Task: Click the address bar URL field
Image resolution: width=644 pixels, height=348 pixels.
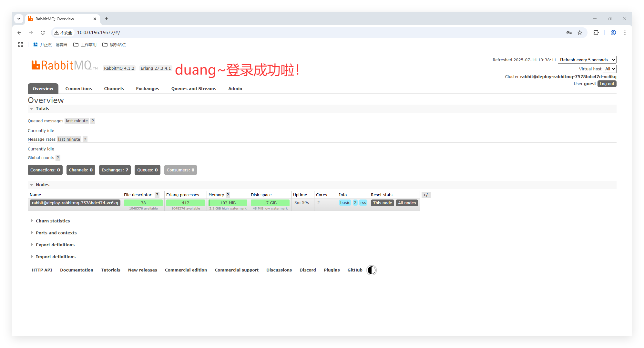Action: 320,33
